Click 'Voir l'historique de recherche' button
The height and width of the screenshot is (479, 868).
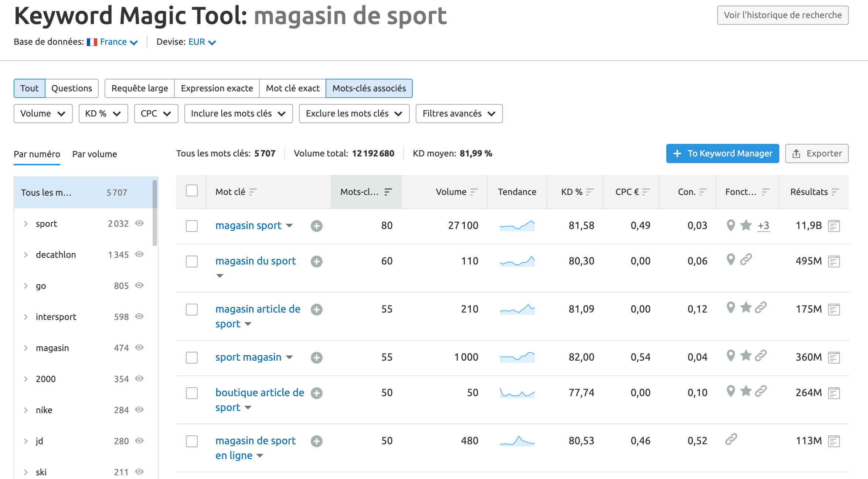(x=783, y=15)
